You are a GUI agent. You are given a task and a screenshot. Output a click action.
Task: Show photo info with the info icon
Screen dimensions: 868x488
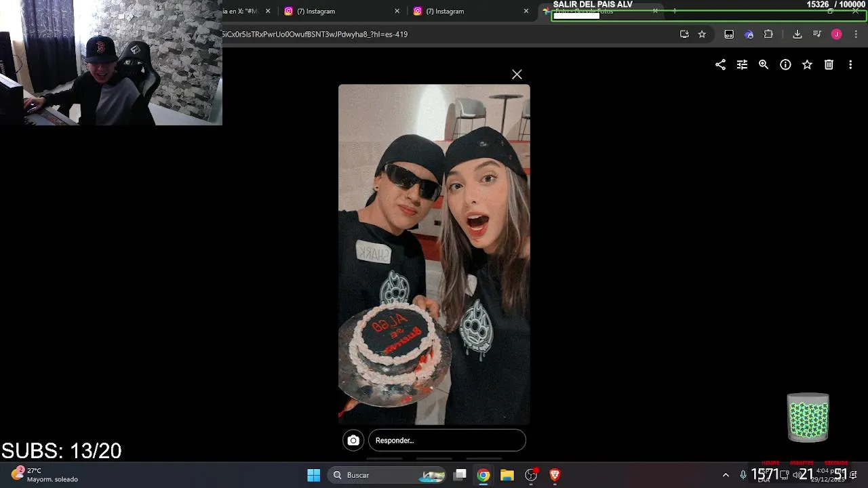tap(785, 64)
